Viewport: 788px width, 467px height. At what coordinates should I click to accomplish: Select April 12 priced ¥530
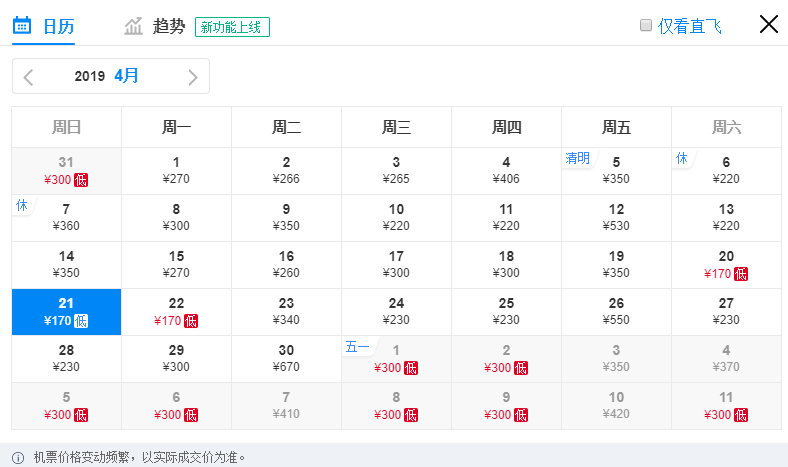[616, 218]
